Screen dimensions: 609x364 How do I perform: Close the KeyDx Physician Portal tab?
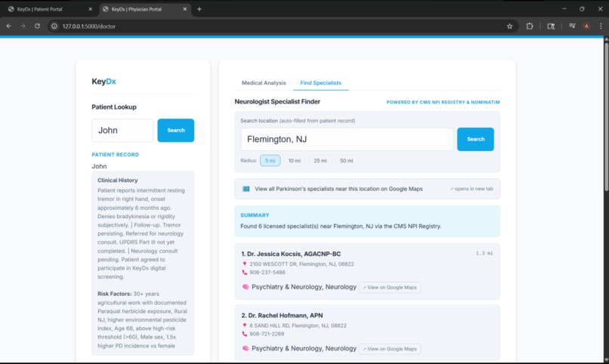point(185,9)
